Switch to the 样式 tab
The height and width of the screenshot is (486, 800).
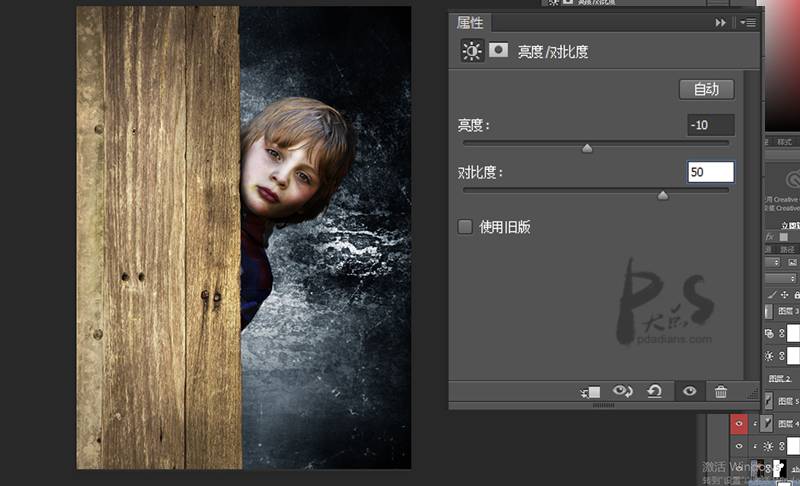[785, 142]
